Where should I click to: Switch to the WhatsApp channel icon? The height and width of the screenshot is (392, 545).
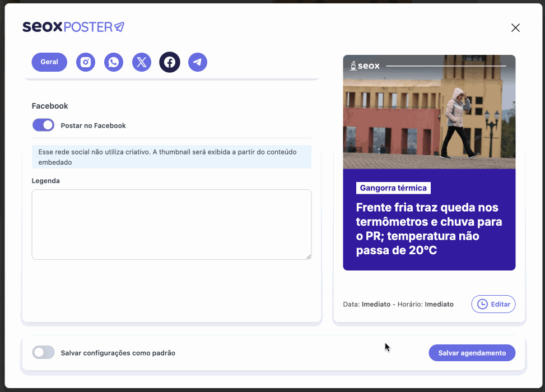(114, 62)
